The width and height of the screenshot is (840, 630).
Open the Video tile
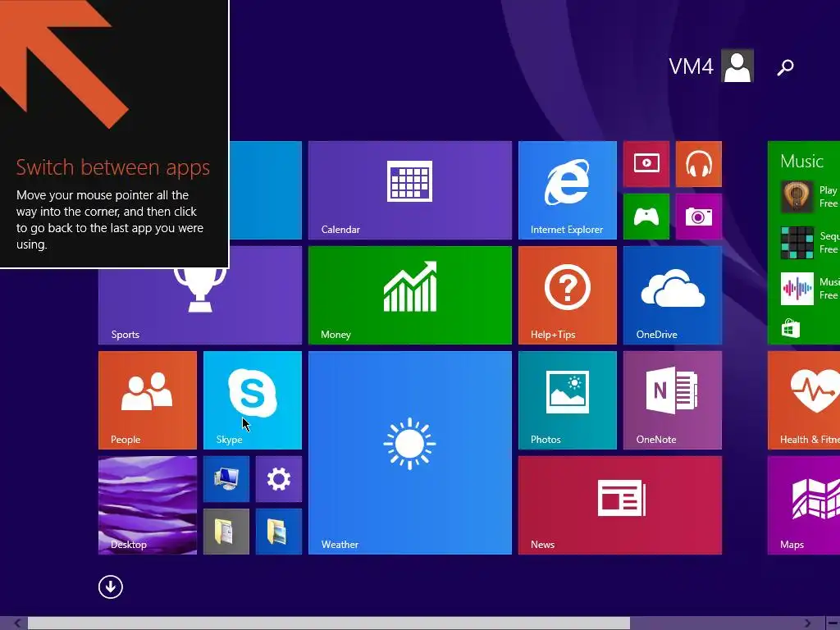tap(646, 164)
